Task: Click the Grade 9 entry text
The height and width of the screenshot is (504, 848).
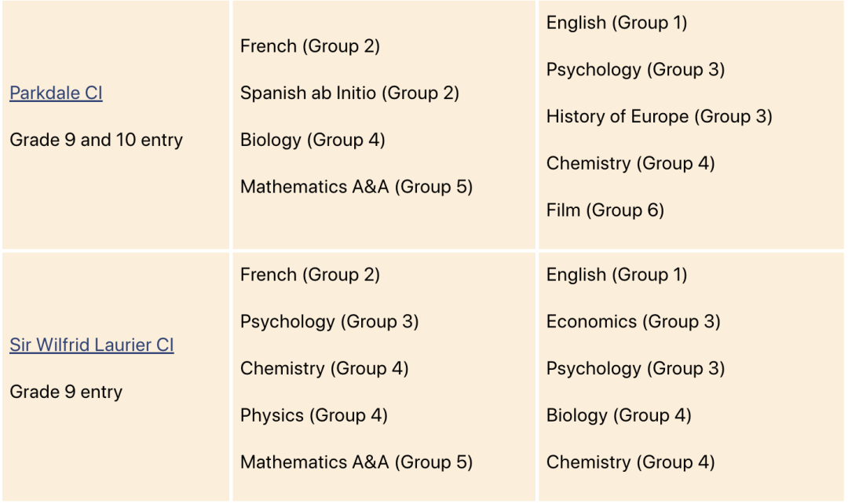Action: 66,392
